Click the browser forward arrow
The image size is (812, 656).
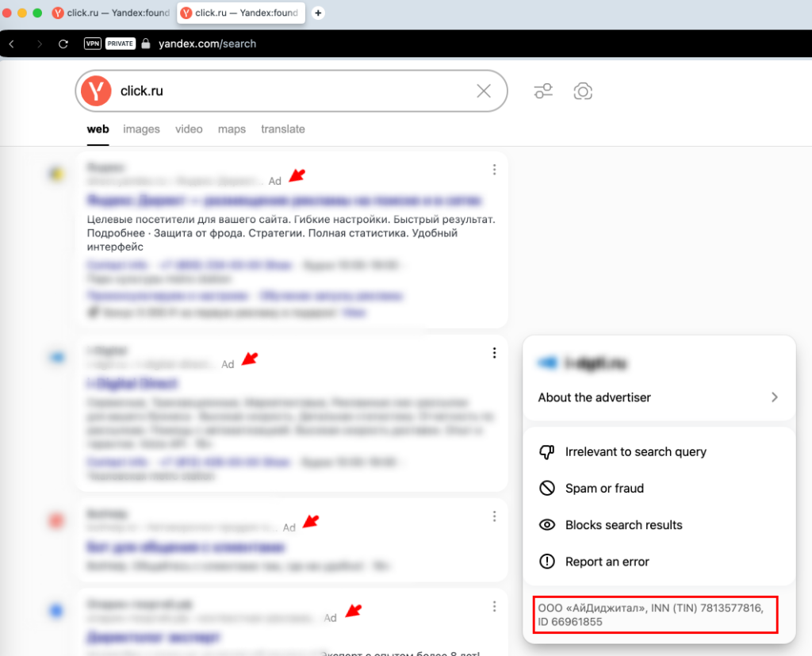[40, 44]
